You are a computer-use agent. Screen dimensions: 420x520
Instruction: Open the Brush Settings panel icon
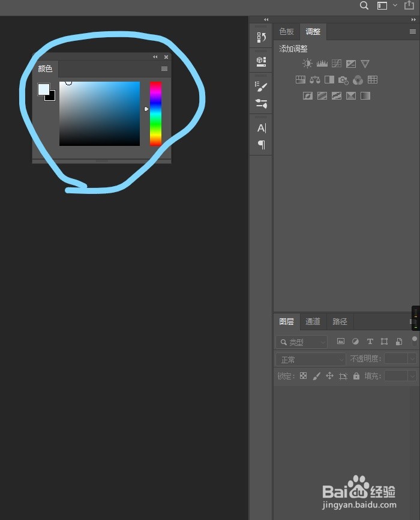(261, 86)
